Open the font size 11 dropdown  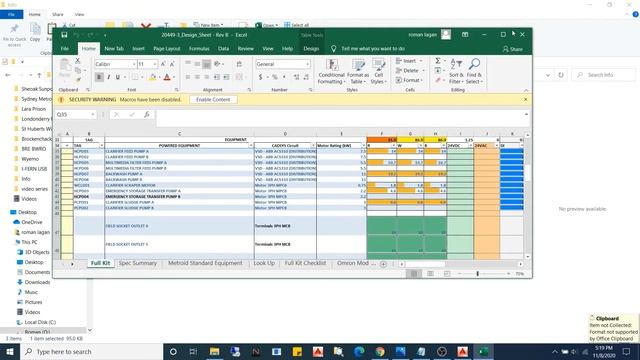click(155, 64)
